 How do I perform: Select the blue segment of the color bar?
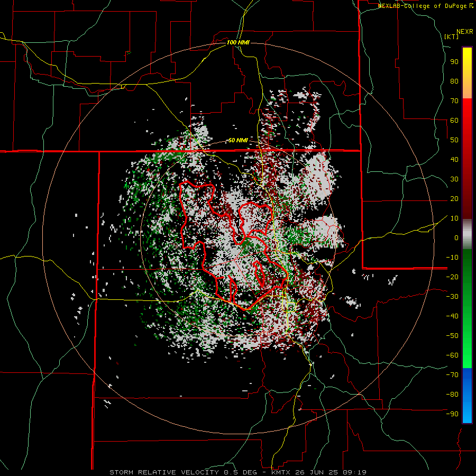(x=467, y=396)
